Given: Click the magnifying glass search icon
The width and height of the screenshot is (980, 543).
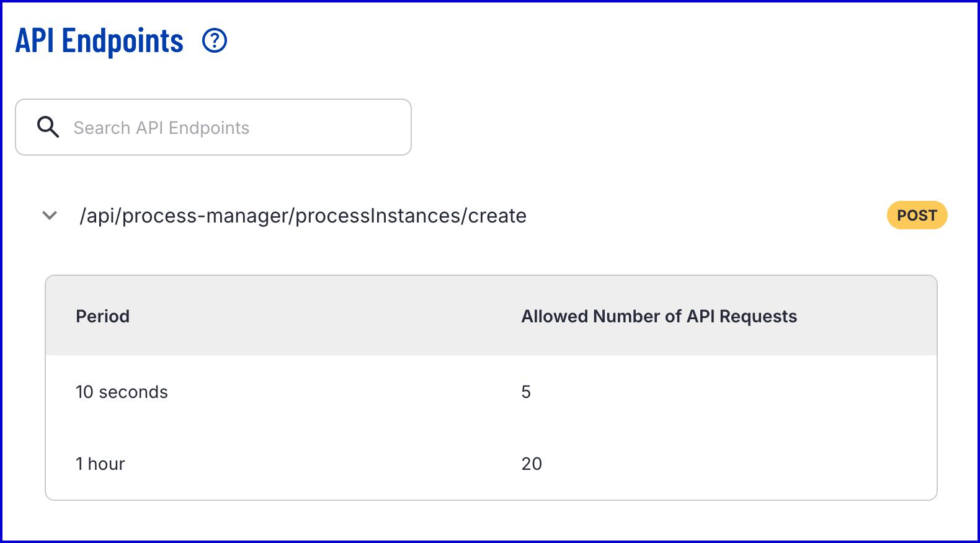Looking at the screenshot, I should [x=48, y=126].
